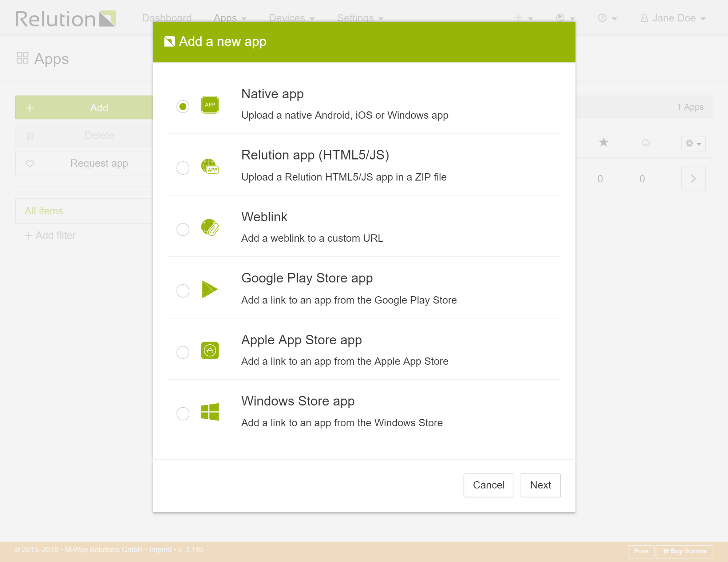
Task: Open app details with chevron arrow
Action: click(693, 178)
